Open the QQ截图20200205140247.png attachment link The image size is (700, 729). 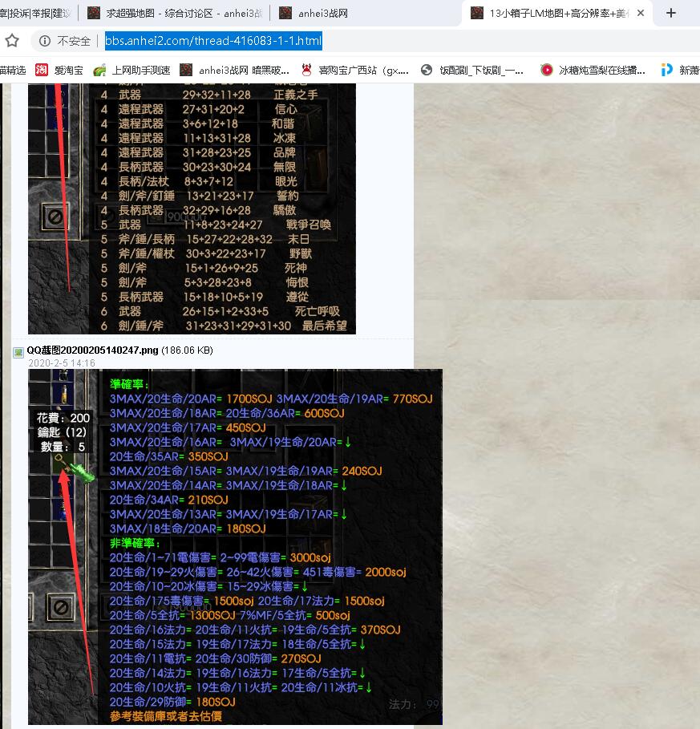click(x=92, y=350)
